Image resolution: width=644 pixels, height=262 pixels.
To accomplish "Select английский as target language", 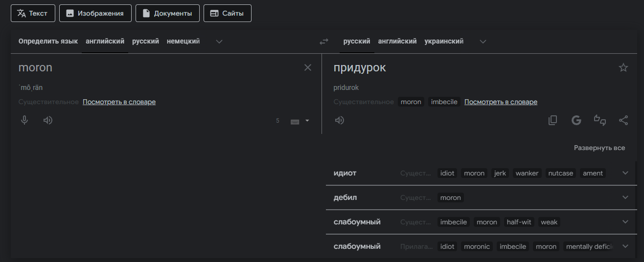I will click(x=397, y=42).
